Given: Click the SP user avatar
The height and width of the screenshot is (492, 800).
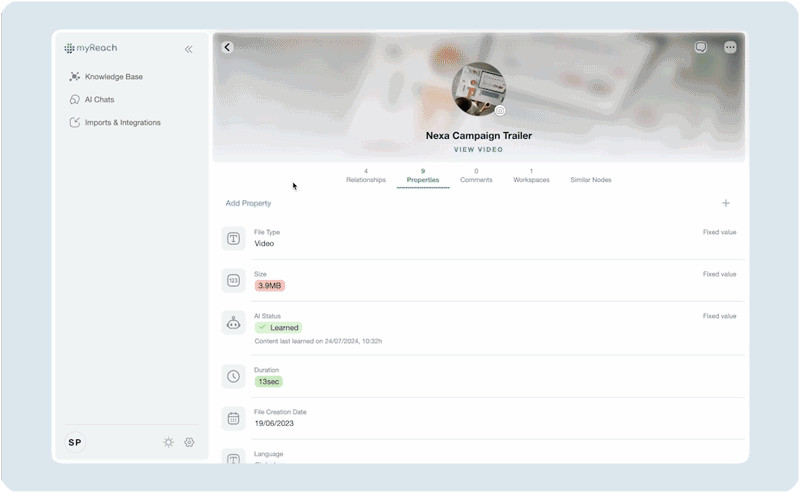Looking at the screenshot, I should click(75, 442).
